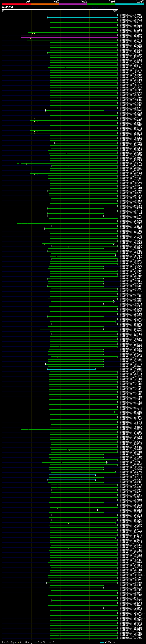Screen dimensions: 146x644
Task: Select the AV630371 query label
Action: pyautogui.click(x=8, y=7)
